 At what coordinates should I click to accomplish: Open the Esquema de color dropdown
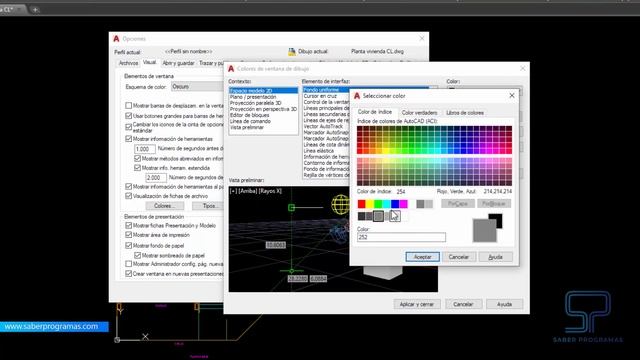coord(197,87)
